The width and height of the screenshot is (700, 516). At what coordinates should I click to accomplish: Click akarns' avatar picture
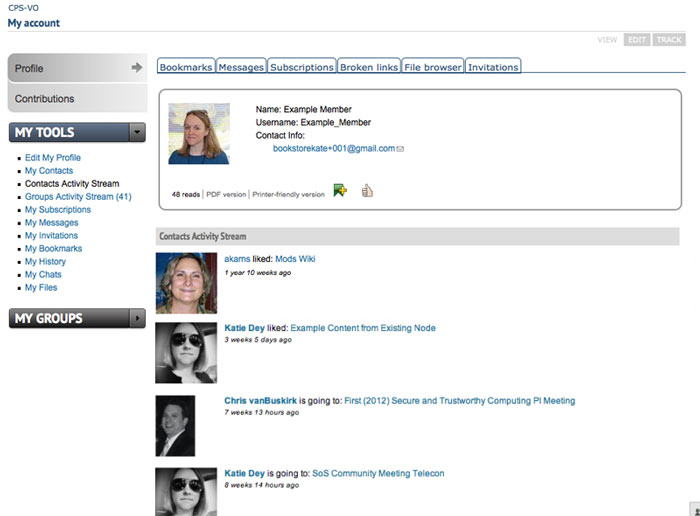(x=186, y=283)
